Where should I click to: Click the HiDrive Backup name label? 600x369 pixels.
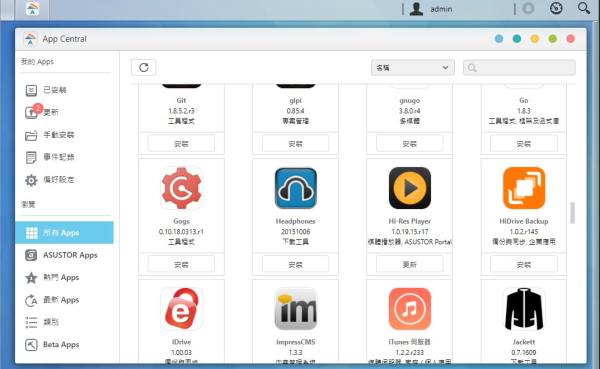tap(523, 221)
